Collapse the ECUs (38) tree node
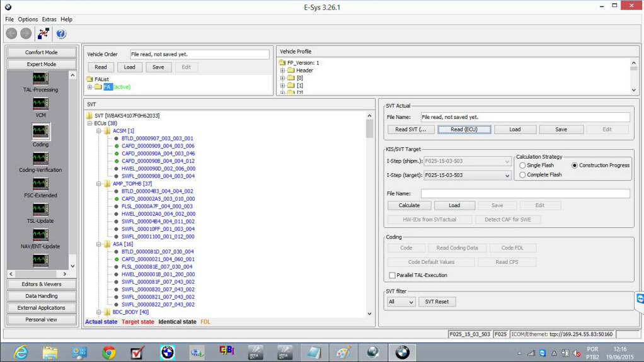Viewport: 644px width, 362px height. coord(89,123)
